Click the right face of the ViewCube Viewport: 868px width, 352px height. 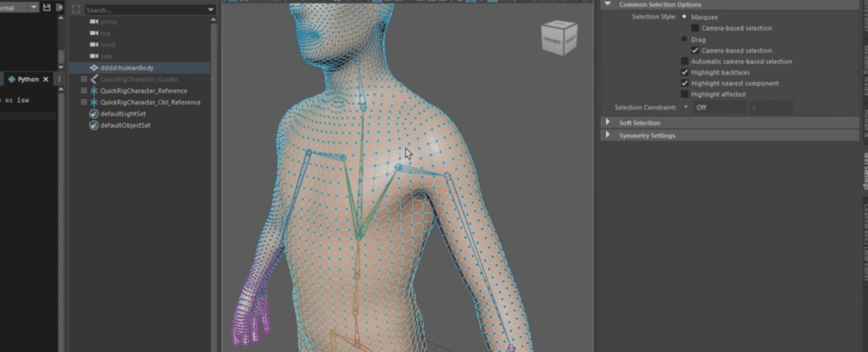(x=570, y=39)
